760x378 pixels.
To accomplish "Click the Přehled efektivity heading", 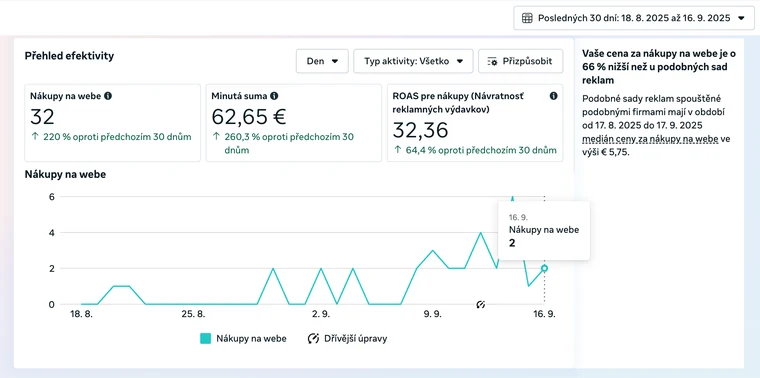I will pos(69,56).
